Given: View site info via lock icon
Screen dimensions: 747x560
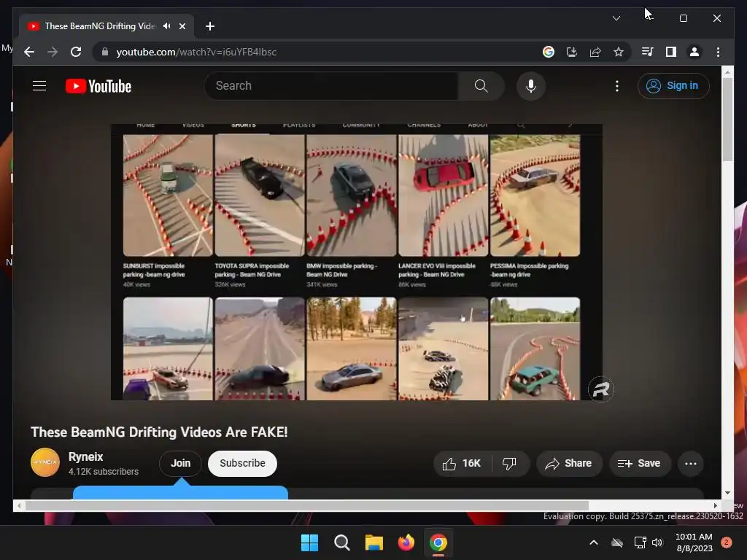Looking at the screenshot, I should coord(105,52).
